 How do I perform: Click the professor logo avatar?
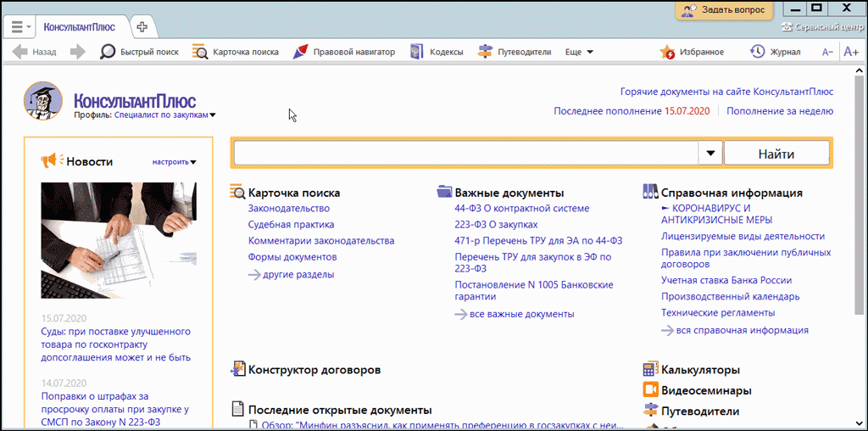point(44,101)
